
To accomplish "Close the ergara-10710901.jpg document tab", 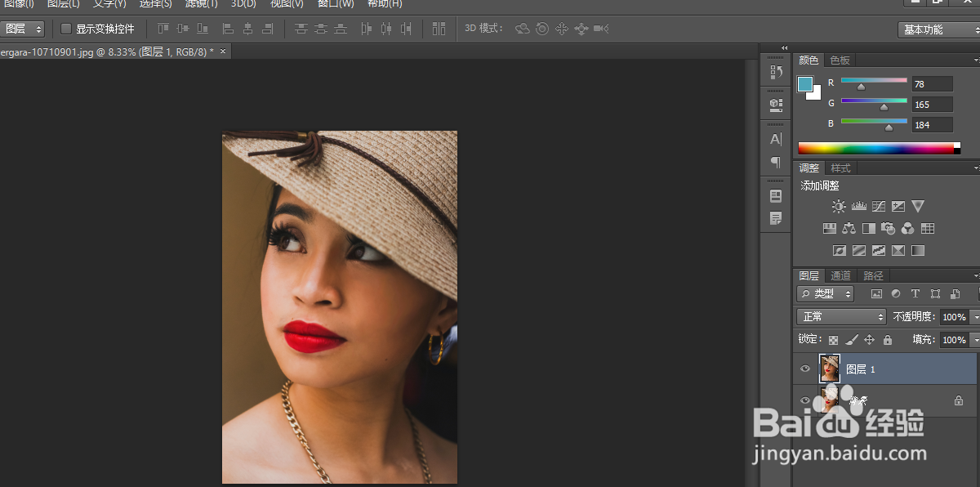I will [x=222, y=51].
